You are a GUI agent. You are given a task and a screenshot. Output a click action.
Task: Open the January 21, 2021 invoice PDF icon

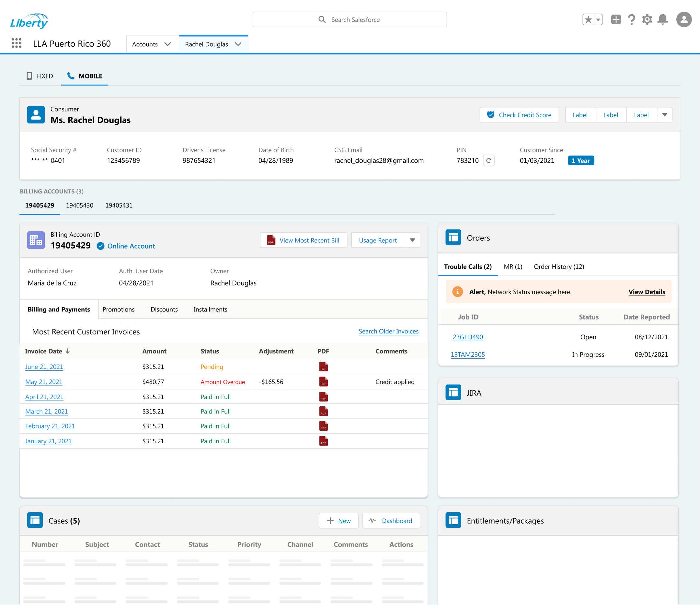[x=323, y=441]
